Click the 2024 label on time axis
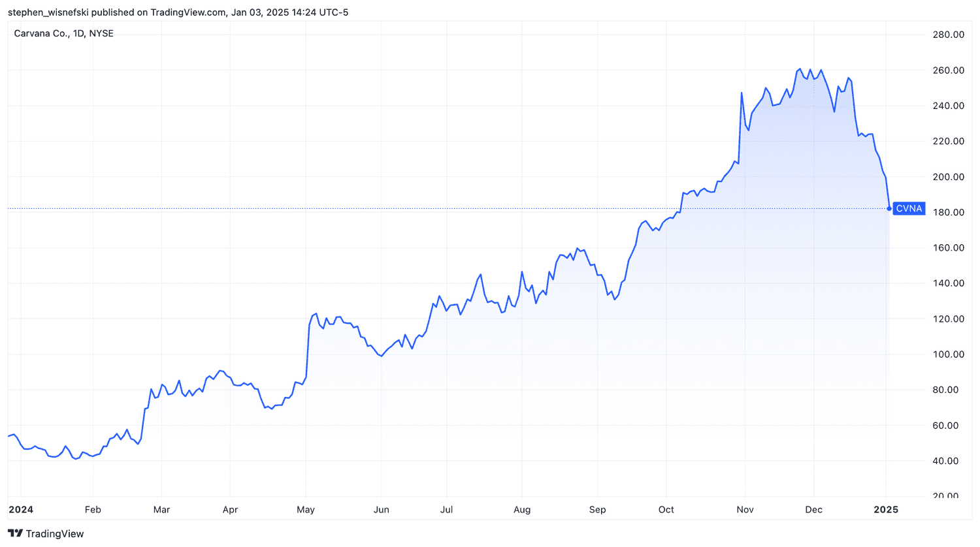 (x=21, y=510)
